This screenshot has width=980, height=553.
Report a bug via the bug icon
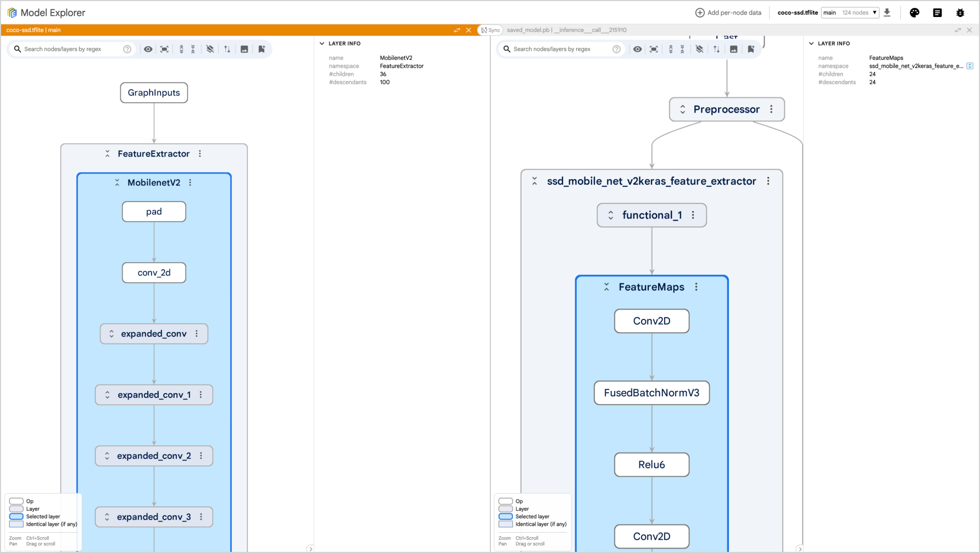(960, 12)
